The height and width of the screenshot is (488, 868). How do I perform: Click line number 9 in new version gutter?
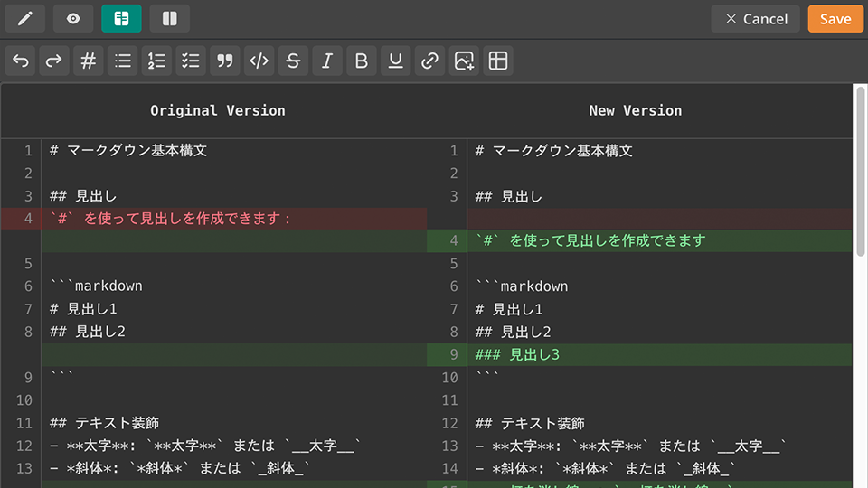[x=454, y=354]
